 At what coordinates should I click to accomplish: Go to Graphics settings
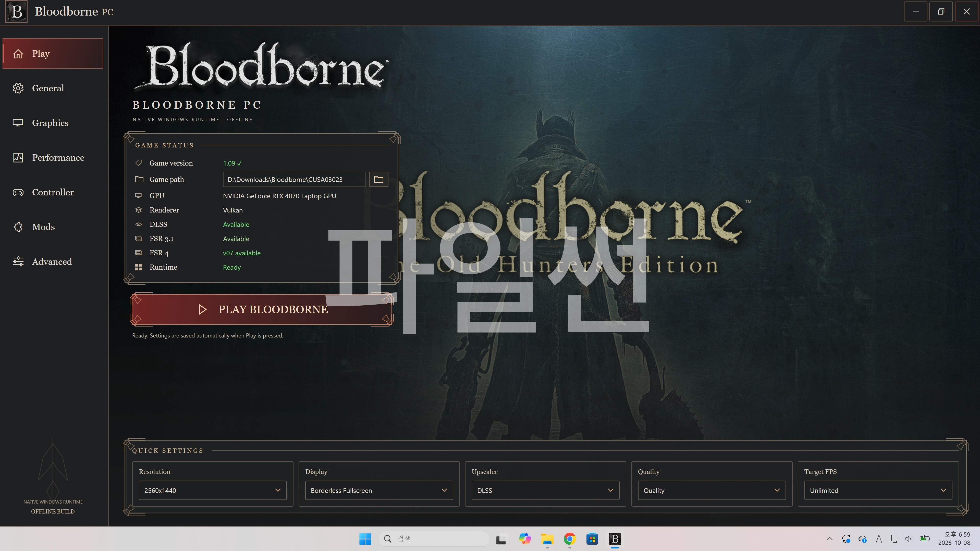point(53,123)
